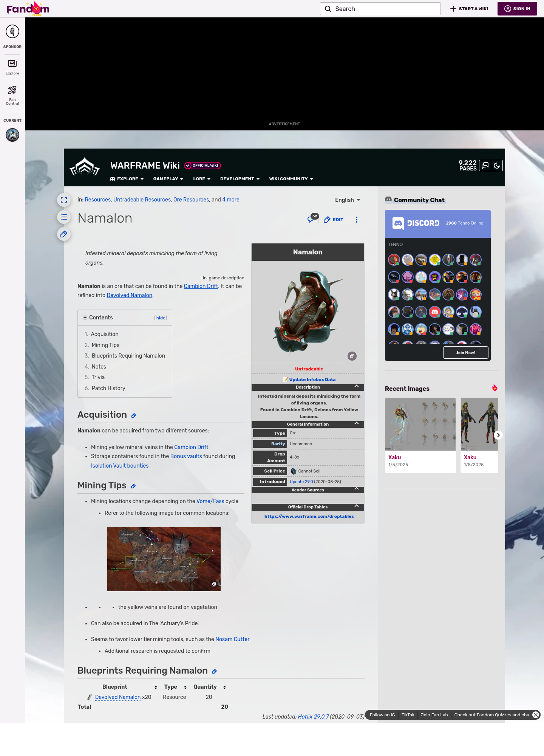The height and width of the screenshot is (756, 544).
Task: Open the Bonus vaults link
Action: pos(186,456)
